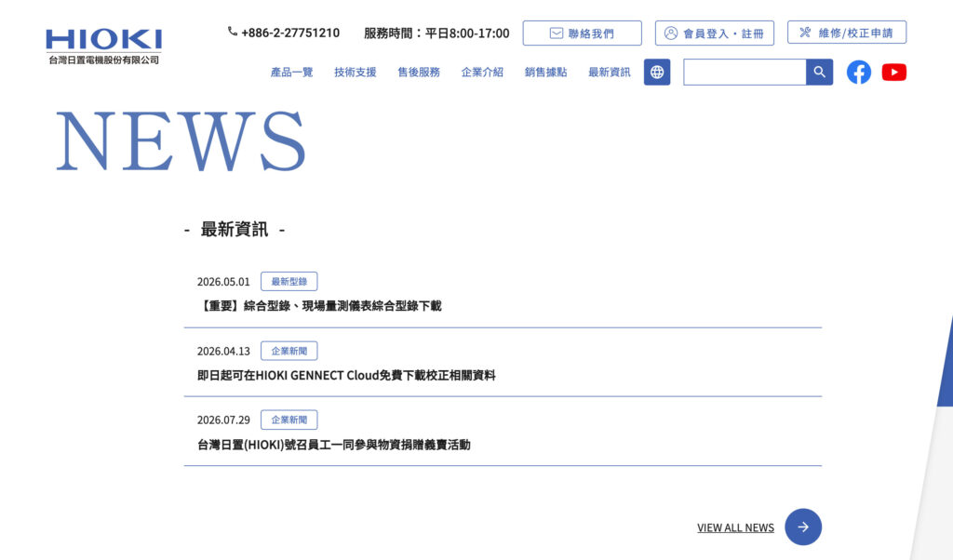Open the language globe icon

point(657,73)
